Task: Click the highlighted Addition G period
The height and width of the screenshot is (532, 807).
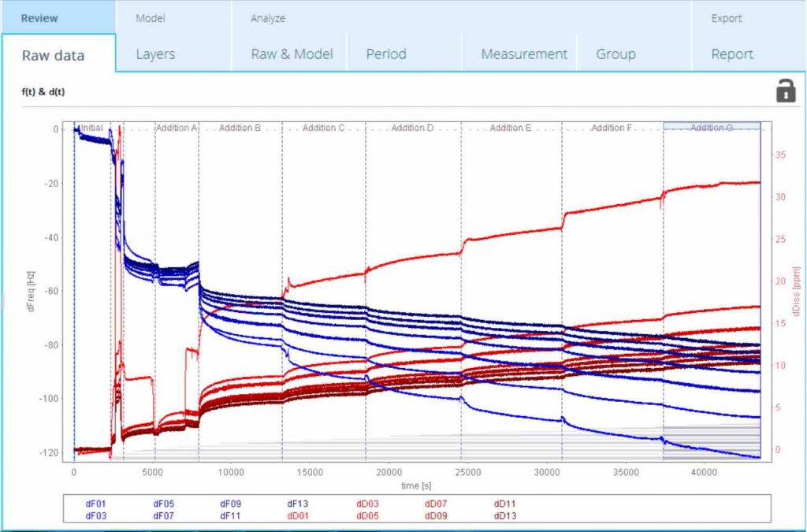Action: (712, 127)
